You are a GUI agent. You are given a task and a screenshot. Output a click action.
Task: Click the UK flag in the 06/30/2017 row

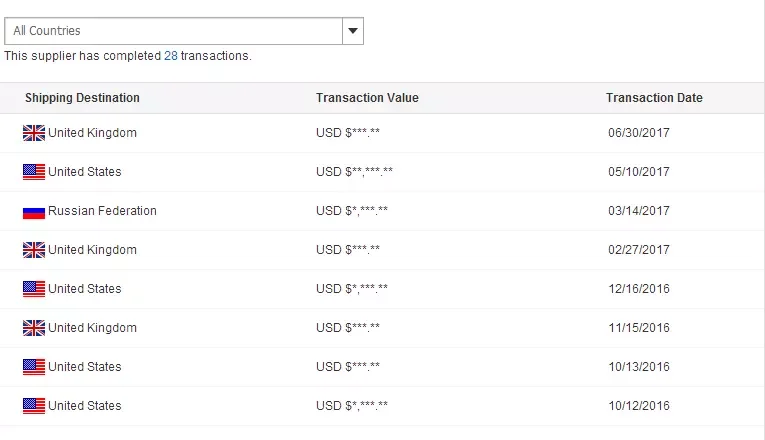[34, 133]
